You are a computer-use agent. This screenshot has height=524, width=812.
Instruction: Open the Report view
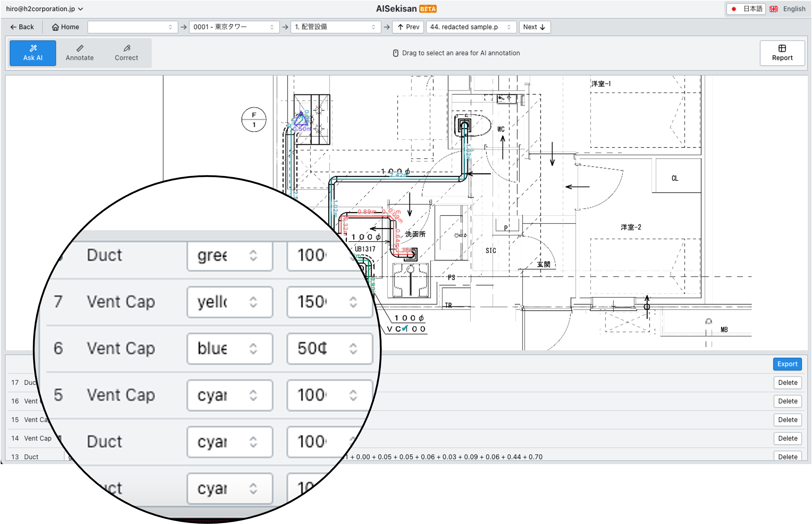(x=782, y=53)
